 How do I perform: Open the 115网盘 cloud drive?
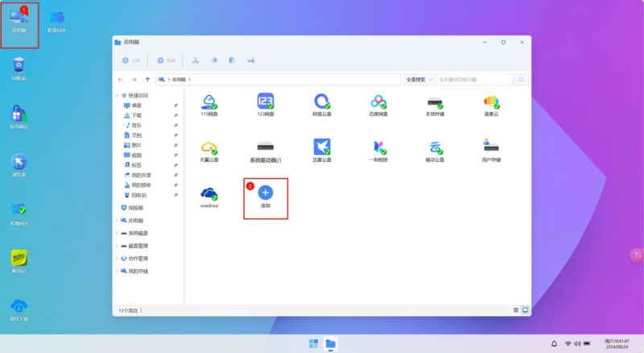pos(209,102)
